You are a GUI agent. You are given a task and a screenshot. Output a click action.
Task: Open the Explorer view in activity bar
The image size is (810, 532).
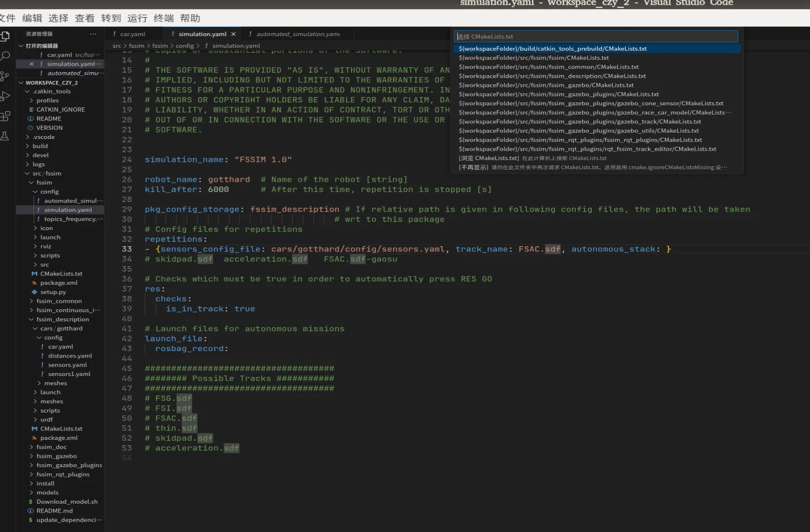[5, 36]
